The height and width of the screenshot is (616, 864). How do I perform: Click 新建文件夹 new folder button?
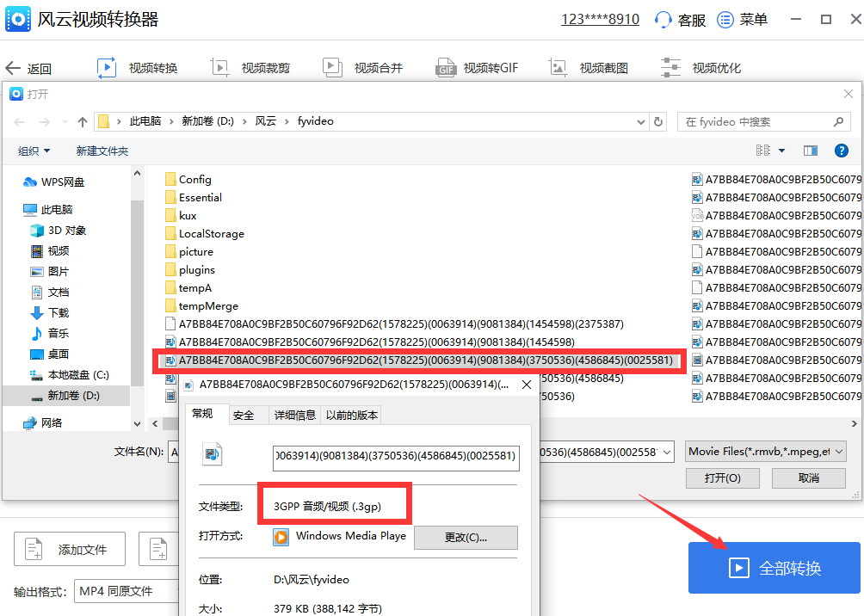point(102,151)
